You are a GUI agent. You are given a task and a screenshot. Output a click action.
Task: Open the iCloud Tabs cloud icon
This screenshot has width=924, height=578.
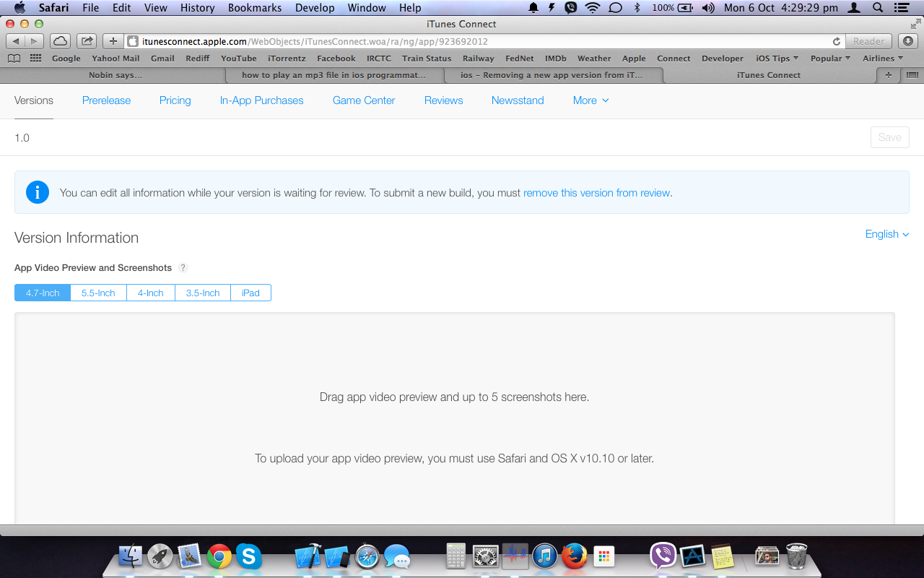pos(61,41)
